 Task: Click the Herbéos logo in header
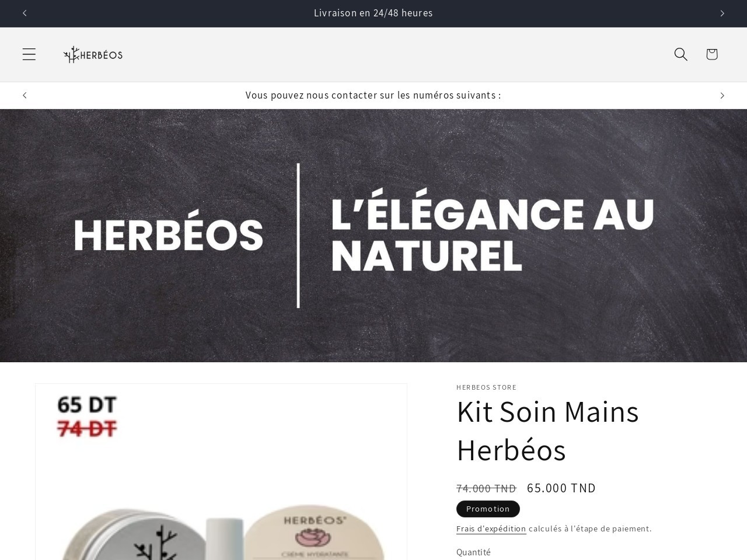coord(93,54)
